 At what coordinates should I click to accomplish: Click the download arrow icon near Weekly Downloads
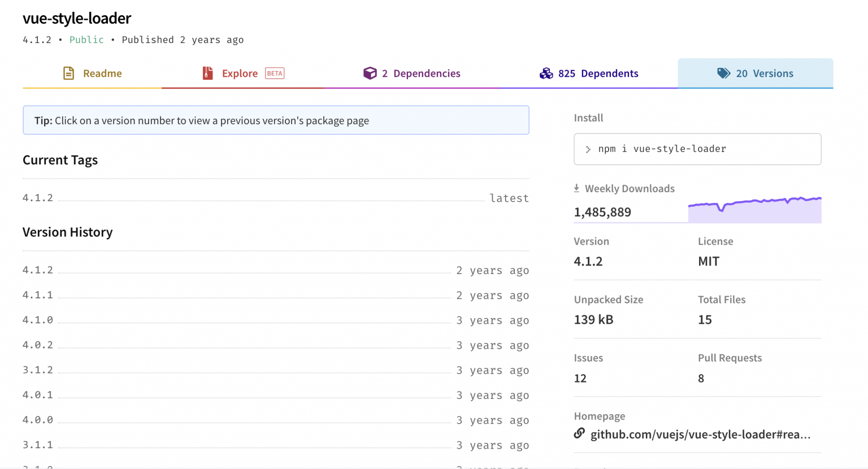[578, 188]
